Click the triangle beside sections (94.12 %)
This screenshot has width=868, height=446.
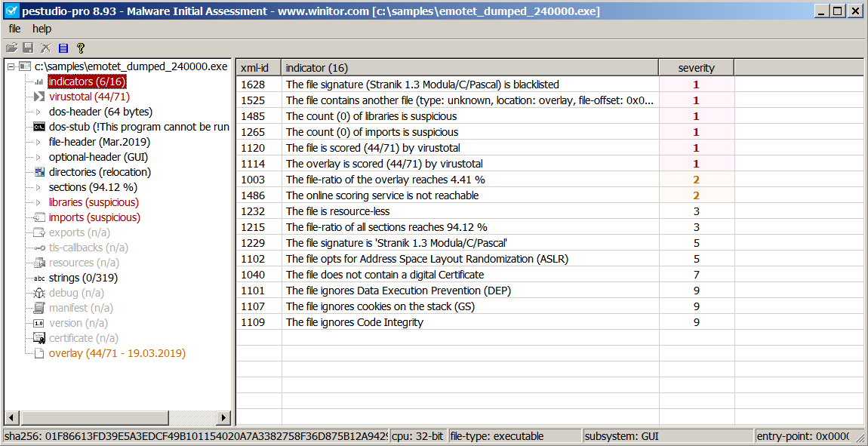[38, 187]
